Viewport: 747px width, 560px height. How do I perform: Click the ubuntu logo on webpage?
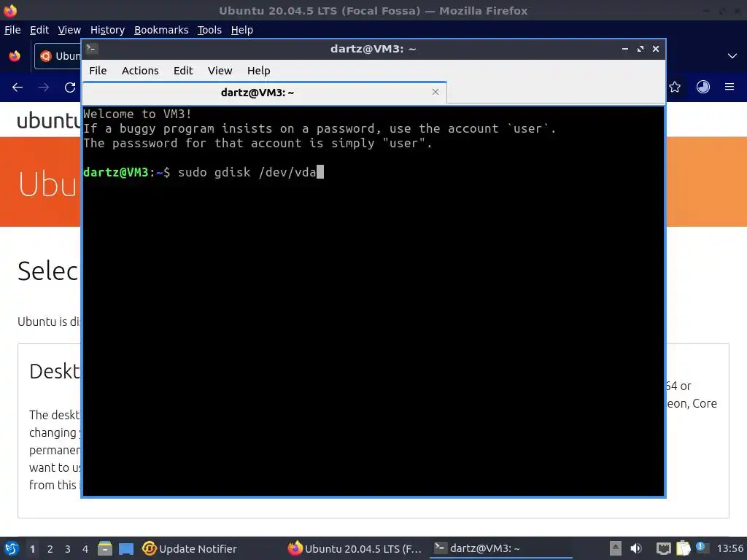pos(49,120)
